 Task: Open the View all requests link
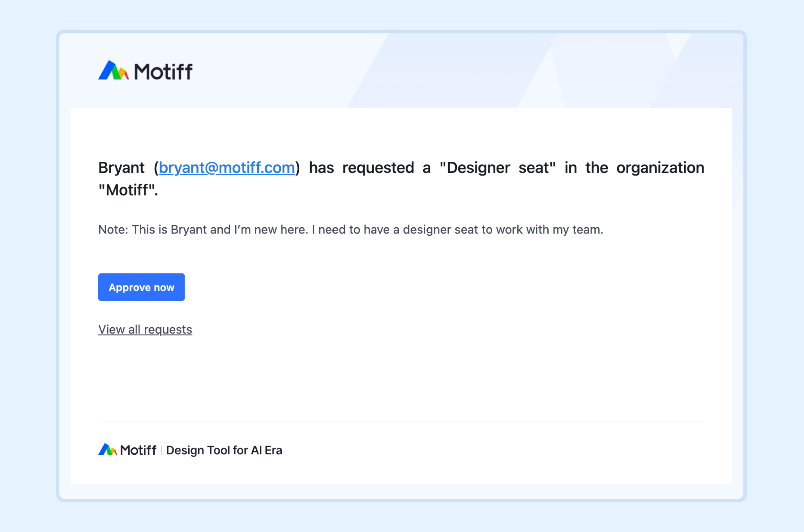(145, 329)
